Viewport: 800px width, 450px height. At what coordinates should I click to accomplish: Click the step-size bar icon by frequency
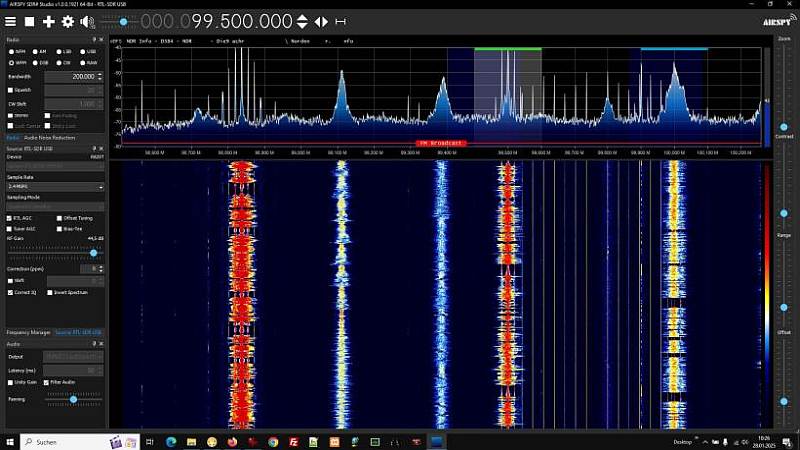341,21
